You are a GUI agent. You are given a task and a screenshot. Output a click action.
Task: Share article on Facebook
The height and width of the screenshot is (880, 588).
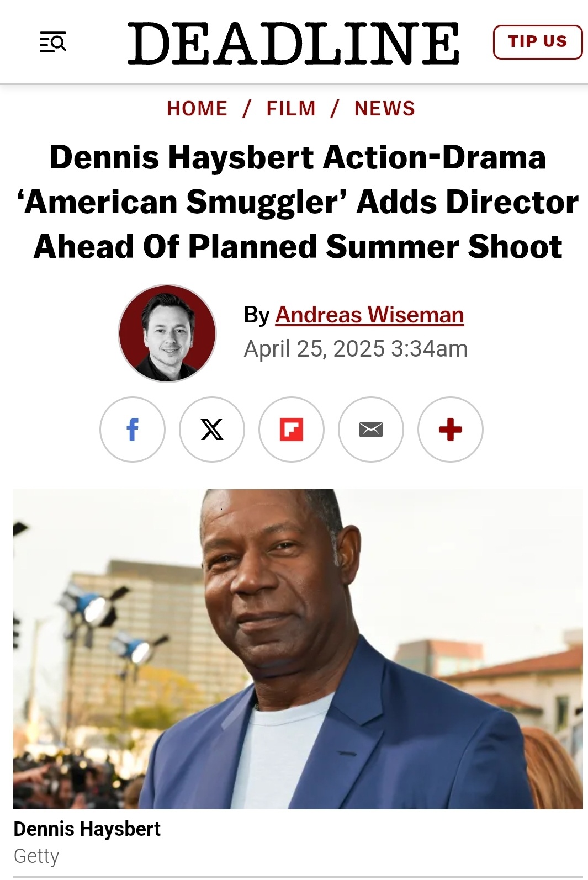pos(133,430)
